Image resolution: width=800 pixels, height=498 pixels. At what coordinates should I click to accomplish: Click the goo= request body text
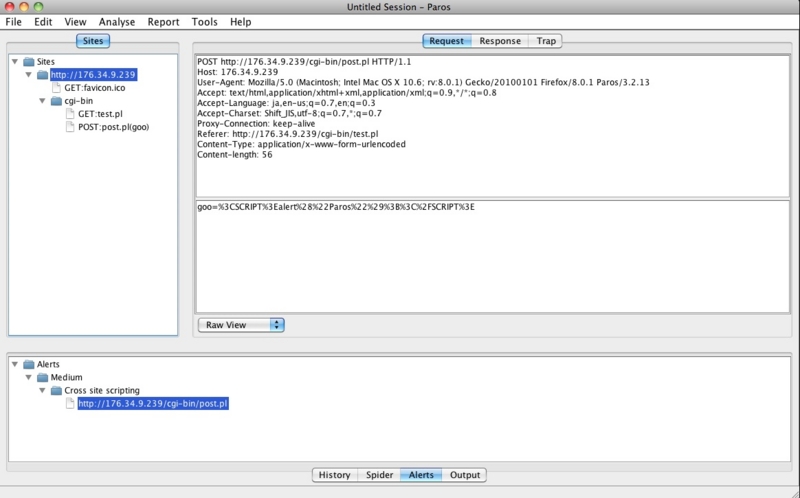[x=336, y=207]
